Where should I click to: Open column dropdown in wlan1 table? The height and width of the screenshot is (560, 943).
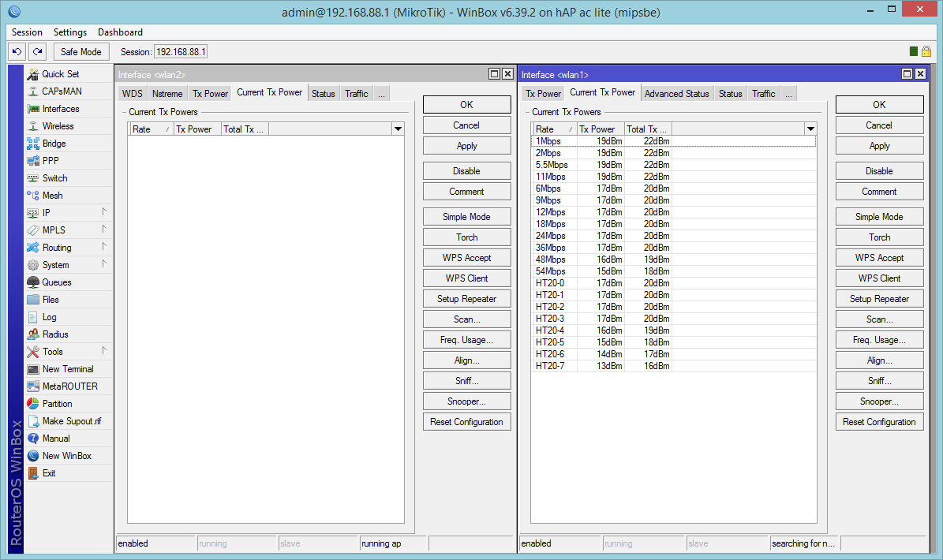810,129
